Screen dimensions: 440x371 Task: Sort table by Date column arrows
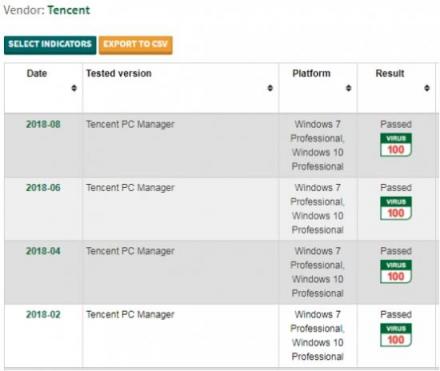coord(74,88)
